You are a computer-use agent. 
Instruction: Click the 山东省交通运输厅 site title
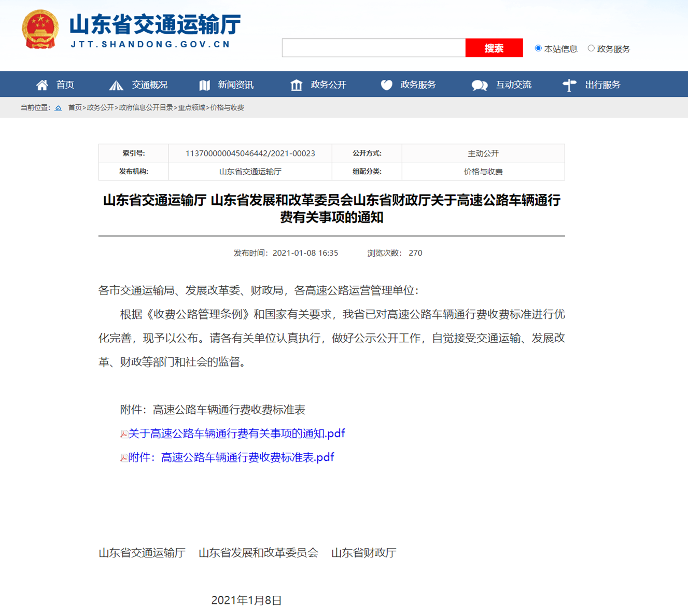[155, 24]
